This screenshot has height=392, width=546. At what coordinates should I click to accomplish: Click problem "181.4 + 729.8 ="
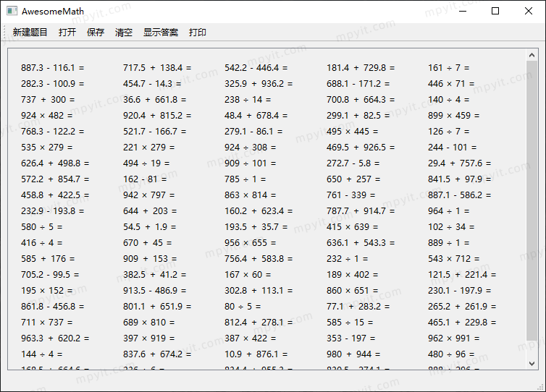coord(361,67)
